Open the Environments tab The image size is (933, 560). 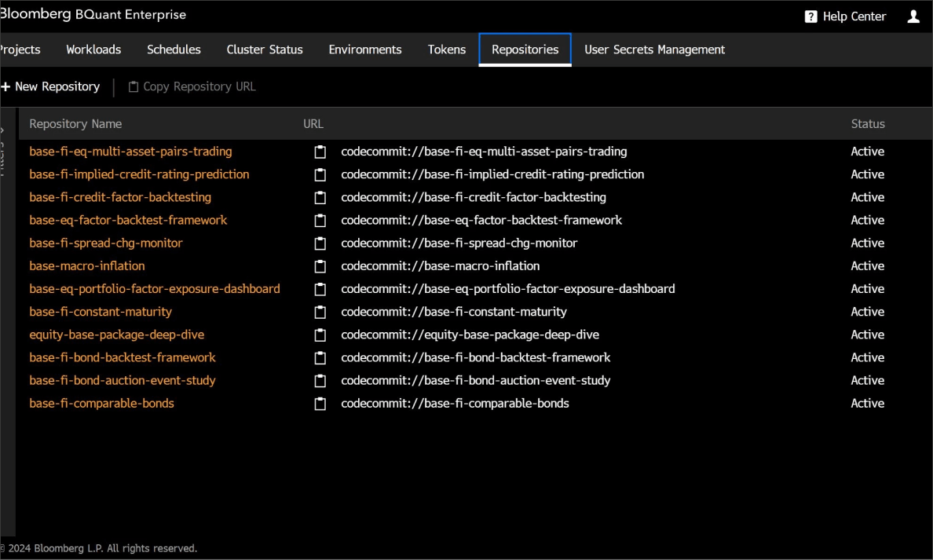[365, 49]
